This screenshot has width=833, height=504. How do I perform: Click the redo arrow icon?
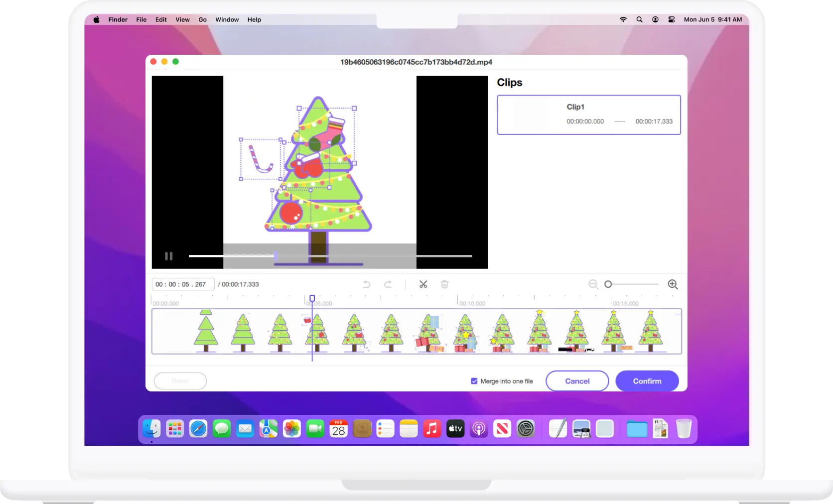pos(388,284)
